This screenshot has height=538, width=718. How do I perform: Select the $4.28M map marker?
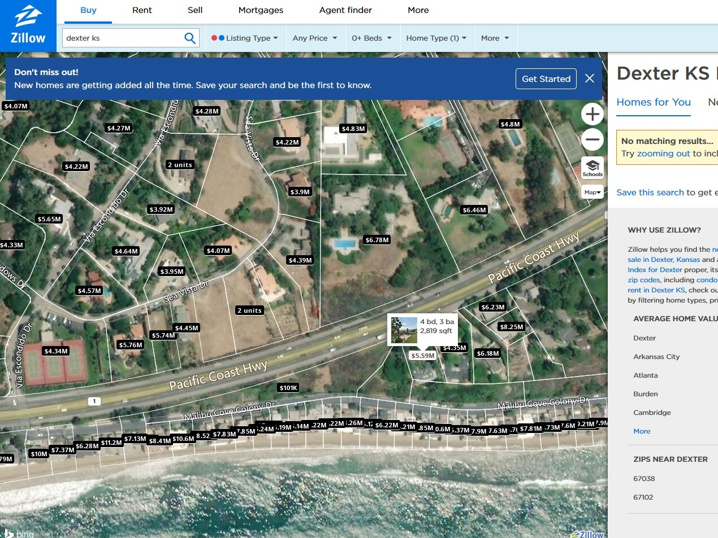(207, 111)
